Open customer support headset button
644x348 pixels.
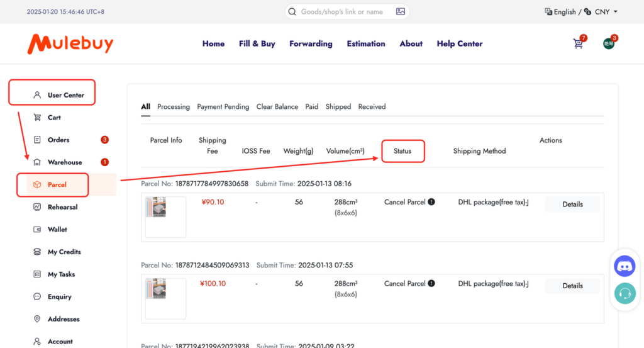(625, 293)
